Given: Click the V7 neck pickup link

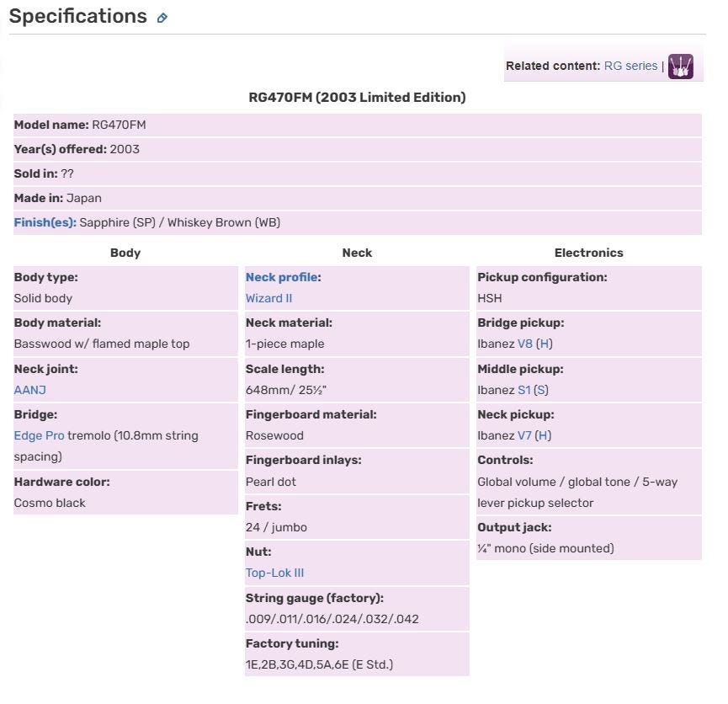Looking at the screenshot, I should pyautogui.click(x=524, y=435).
